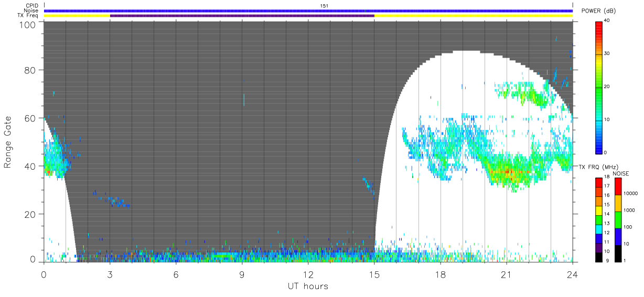Click the 40 tick on Range Gate axis
The width and height of the screenshot is (644, 297).
click(x=30, y=166)
